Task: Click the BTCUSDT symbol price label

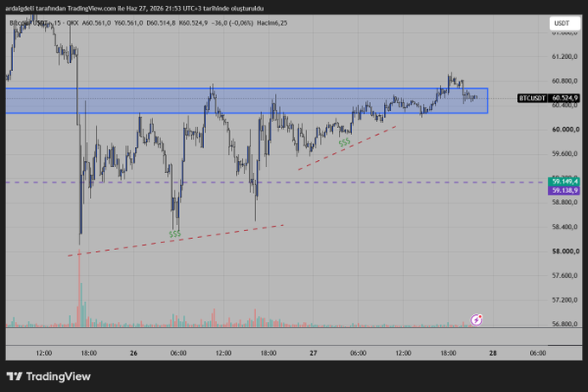Action: click(x=532, y=99)
